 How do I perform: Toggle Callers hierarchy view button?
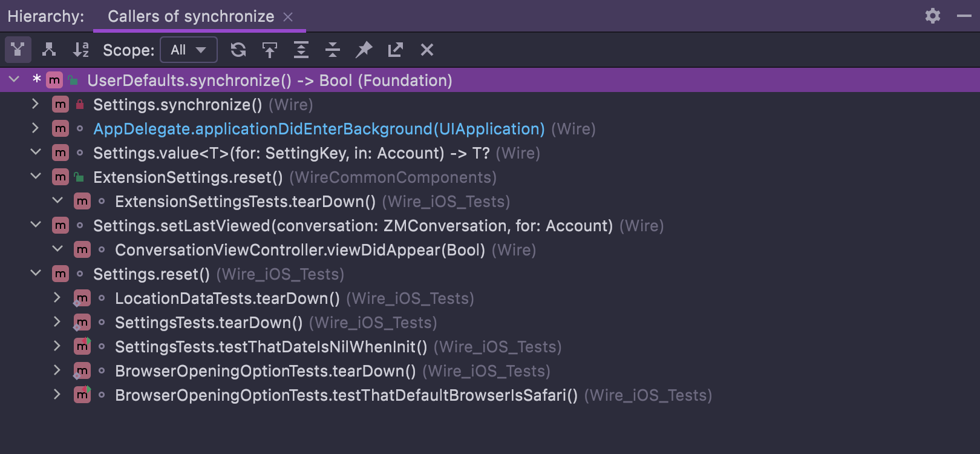click(x=18, y=50)
